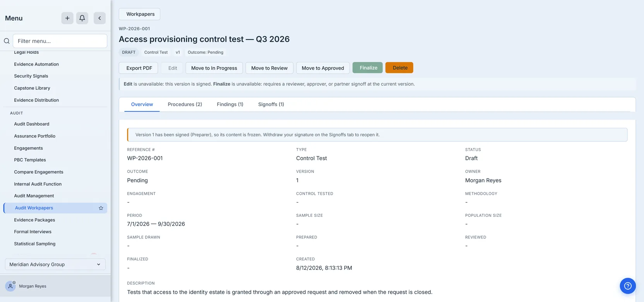644x302 pixels.
Task: Click reference value WP-2026-001 in overview
Action: tap(145, 158)
